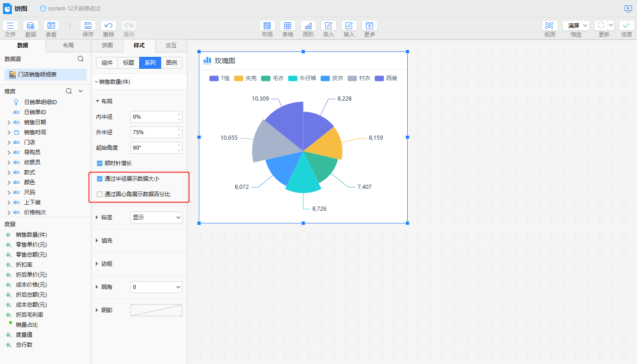This screenshot has width=637, height=364.
Task: Click the View (视图) eye icon
Action: coord(550,26)
